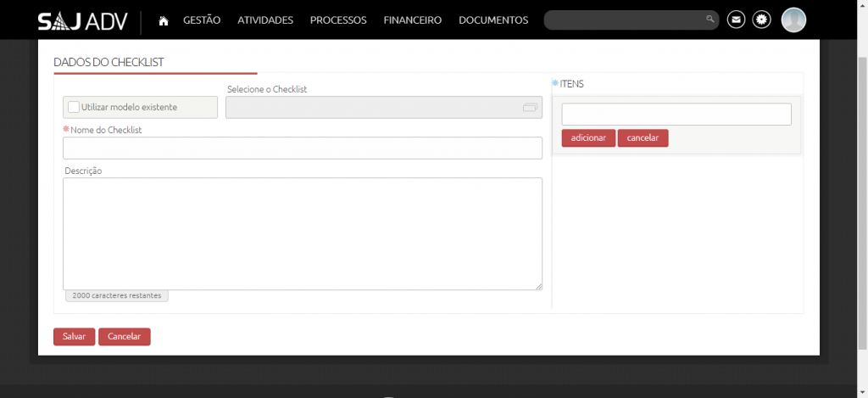The height and width of the screenshot is (398, 868).
Task: Open the GESTÃO menu
Action: 202,20
